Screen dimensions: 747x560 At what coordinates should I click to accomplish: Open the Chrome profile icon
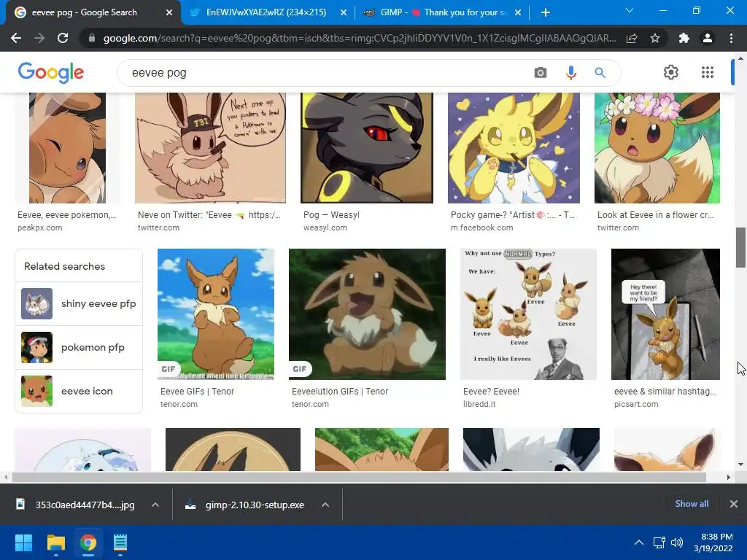708,38
